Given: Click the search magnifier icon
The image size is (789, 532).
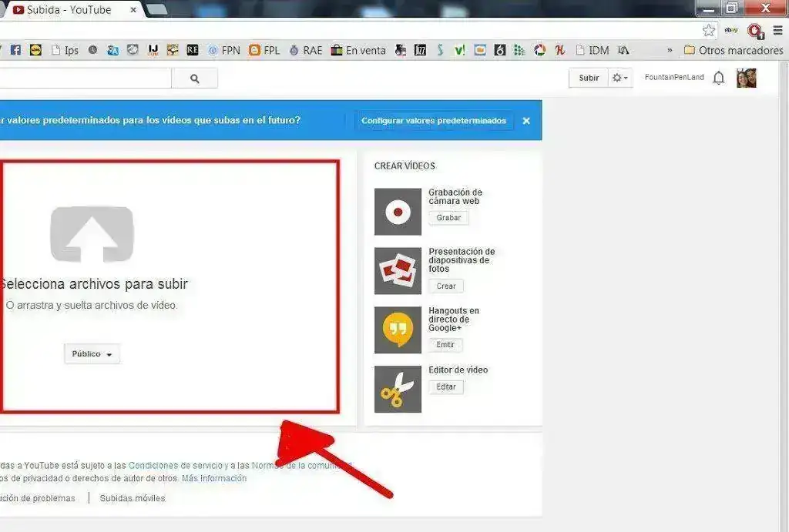Looking at the screenshot, I should (195, 78).
